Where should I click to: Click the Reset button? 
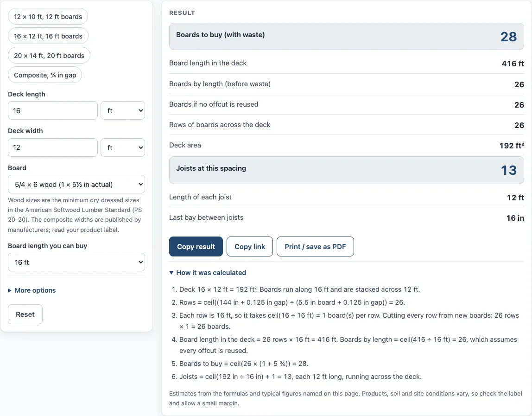[25, 314]
